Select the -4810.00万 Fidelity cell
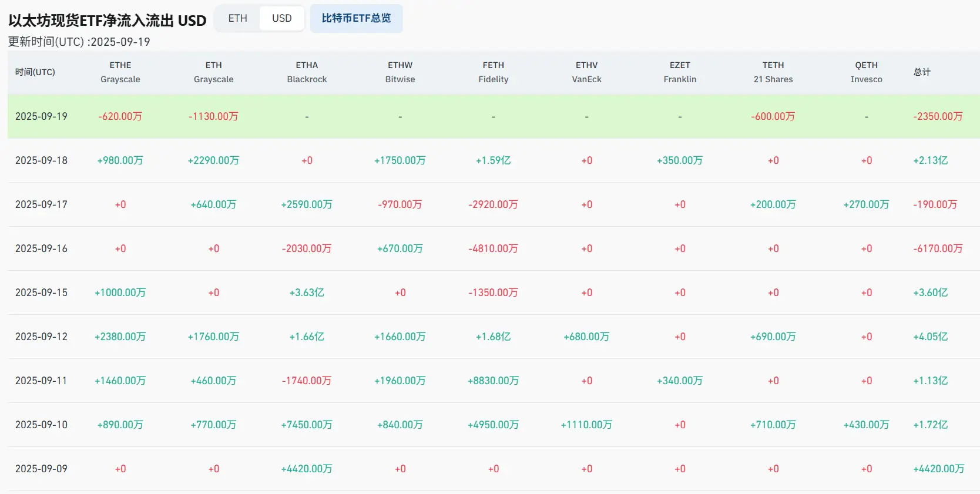Viewport: 980px width, 494px height. [x=494, y=248]
